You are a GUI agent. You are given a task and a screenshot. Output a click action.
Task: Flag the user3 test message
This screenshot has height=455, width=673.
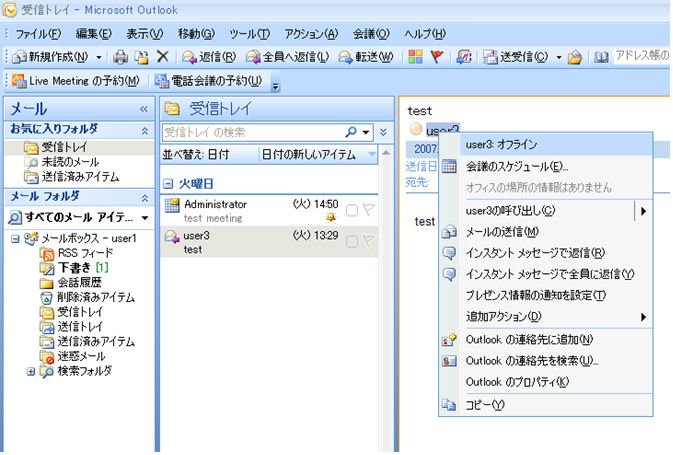[x=368, y=241]
